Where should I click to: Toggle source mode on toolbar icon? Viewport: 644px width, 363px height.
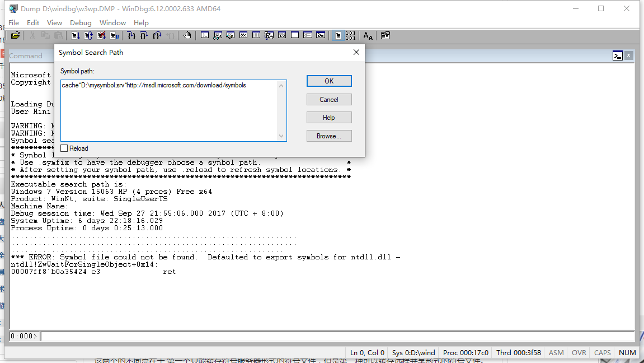pyautogui.click(x=337, y=36)
